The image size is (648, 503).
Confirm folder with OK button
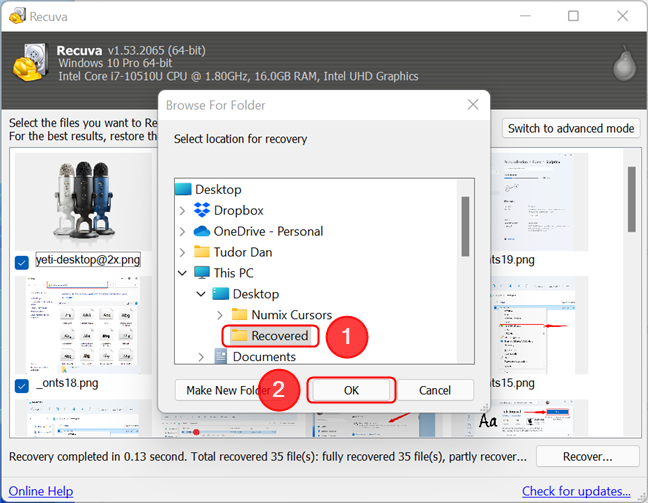click(351, 390)
